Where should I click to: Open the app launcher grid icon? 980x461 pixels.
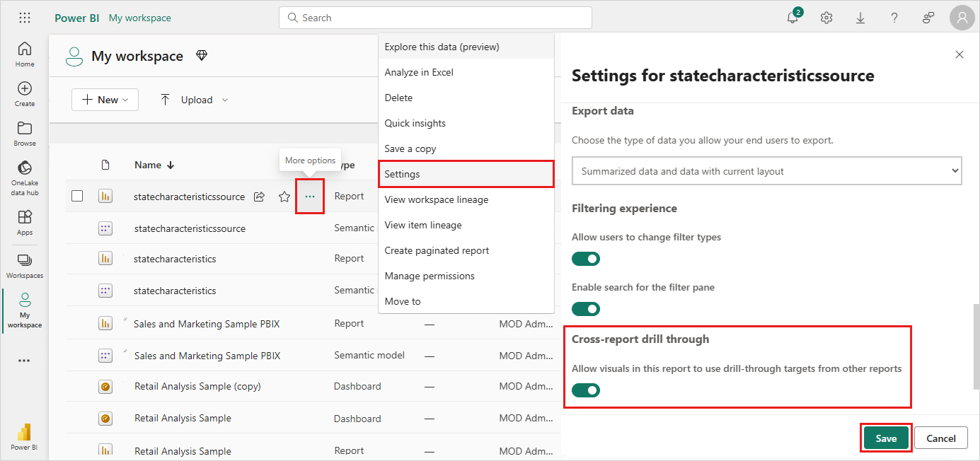(x=25, y=18)
